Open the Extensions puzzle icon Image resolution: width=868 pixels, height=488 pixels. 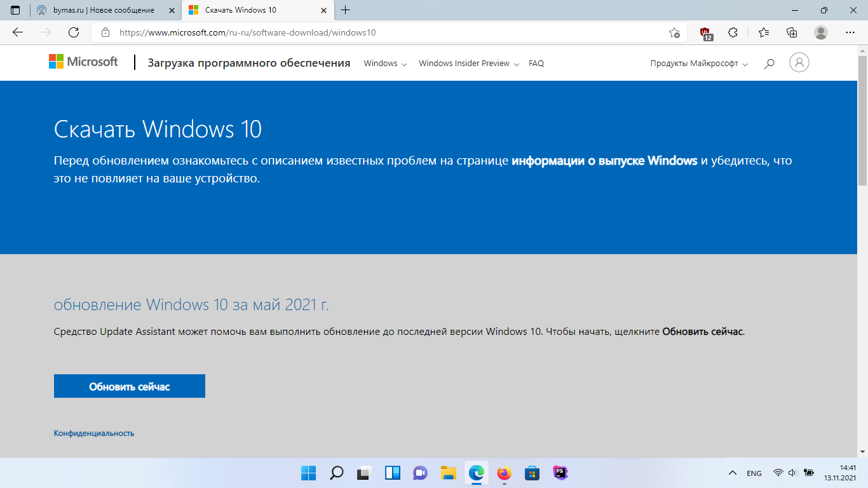(733, 32)
